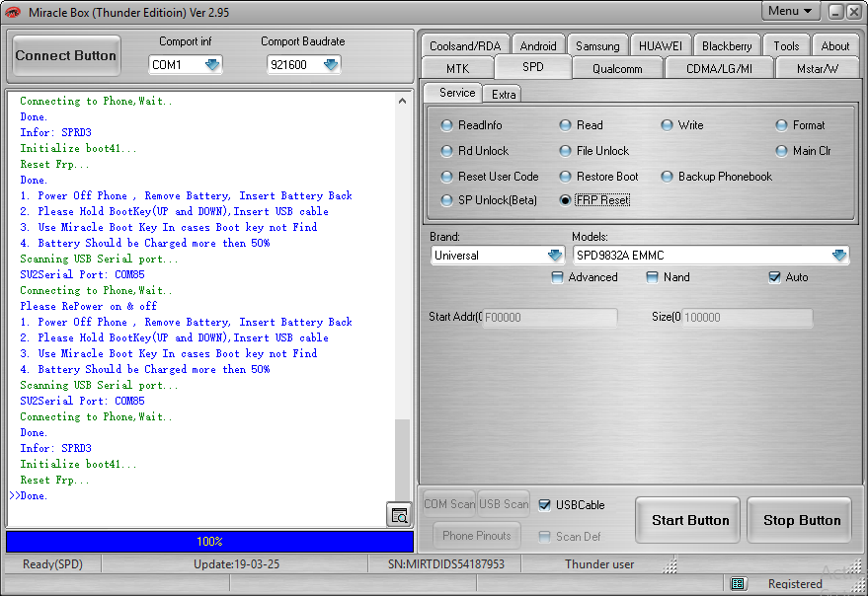Image resolution: width=868 pixels, height=596 pixels.
Task: Click the Start Addr input field
Action: (550, 317)
